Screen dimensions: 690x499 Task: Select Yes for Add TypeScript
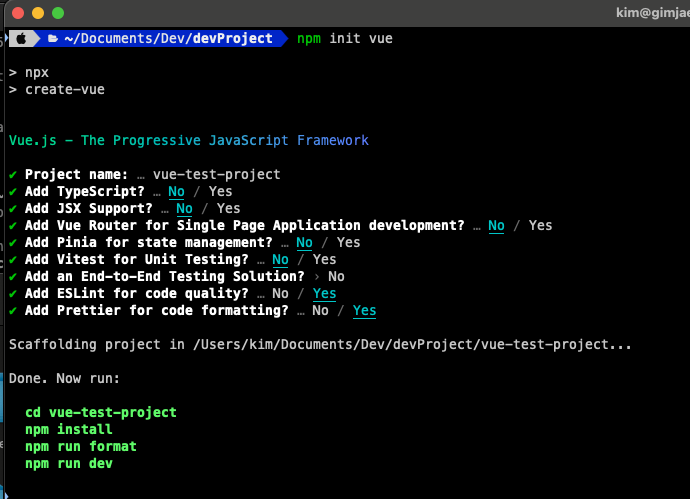point(220,192)
